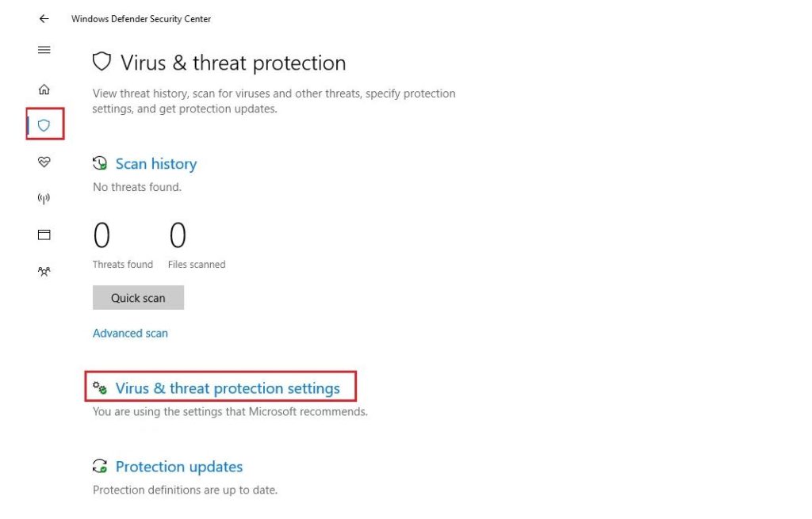Open App & browser control sidebar icon
Image resolution: width=812 pixels, height=519 pixels.
(44, 235)
